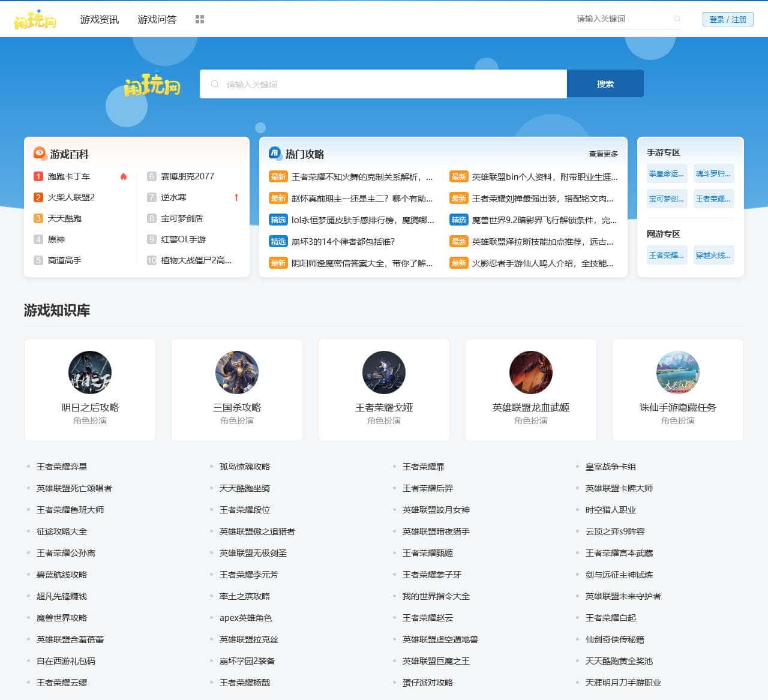Click 查看更多 in the 热门攻略 panel
The height and width of the screenshot is (700, 768).
[603, 154]
